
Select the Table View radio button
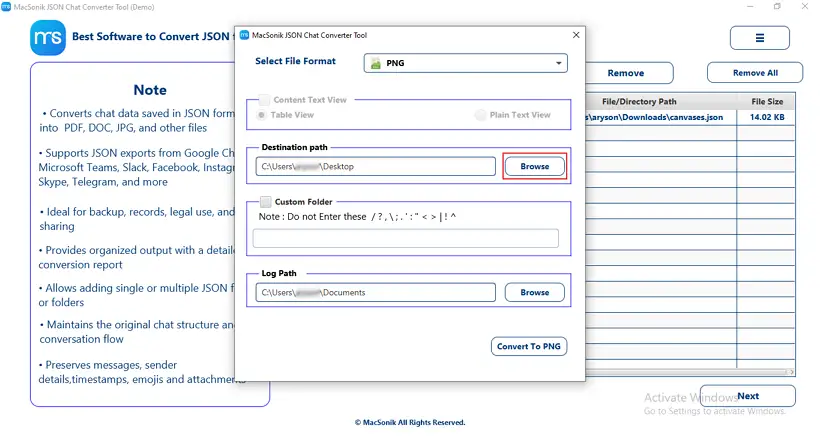click(x=261, y=115)
